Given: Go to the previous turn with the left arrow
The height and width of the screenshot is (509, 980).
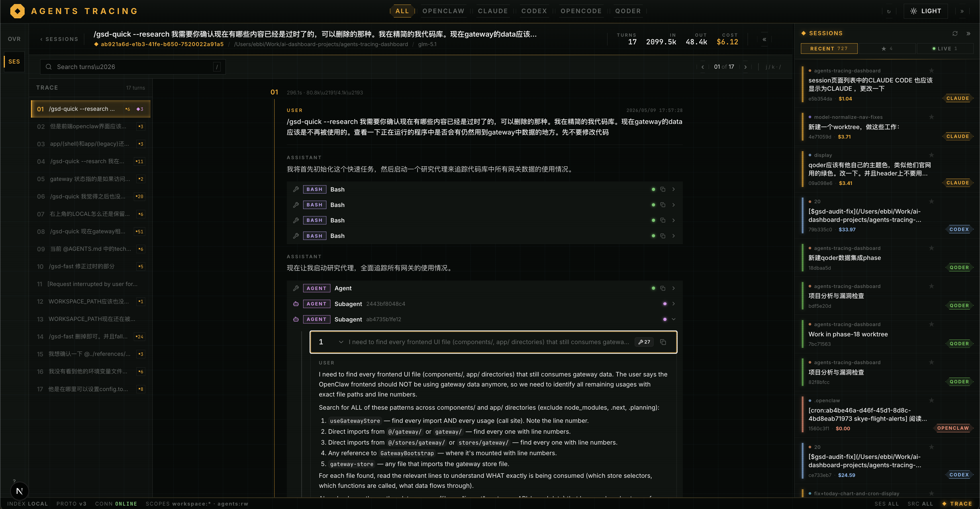Looking at the screenshot, I should pos(703,67).
